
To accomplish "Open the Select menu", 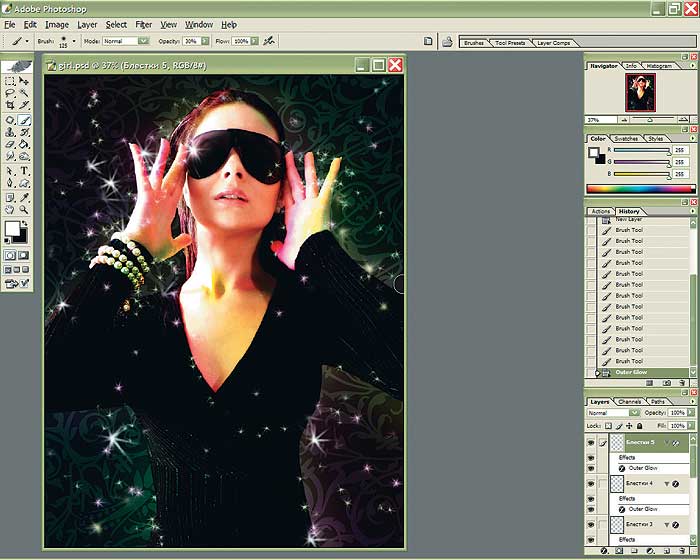I will click(x=116, y=25).
